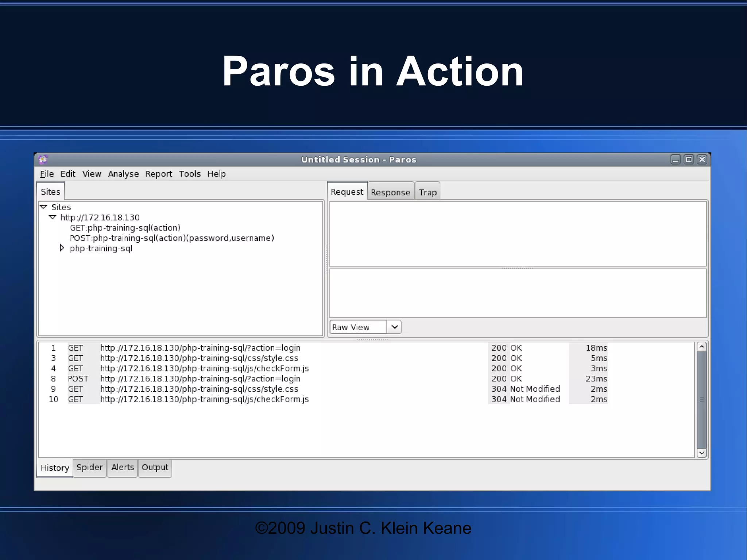Switch to the Alerts tab
The width and height of the screenshot is (747, 560).
click(123, 467)
